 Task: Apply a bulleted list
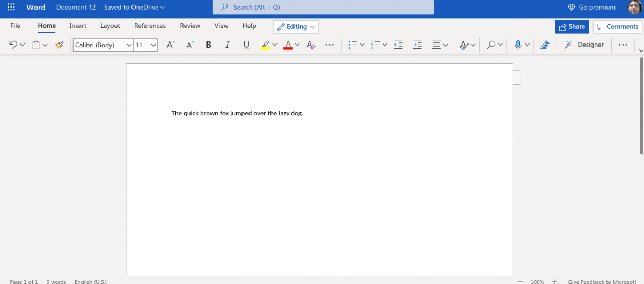tap(353, 45)
